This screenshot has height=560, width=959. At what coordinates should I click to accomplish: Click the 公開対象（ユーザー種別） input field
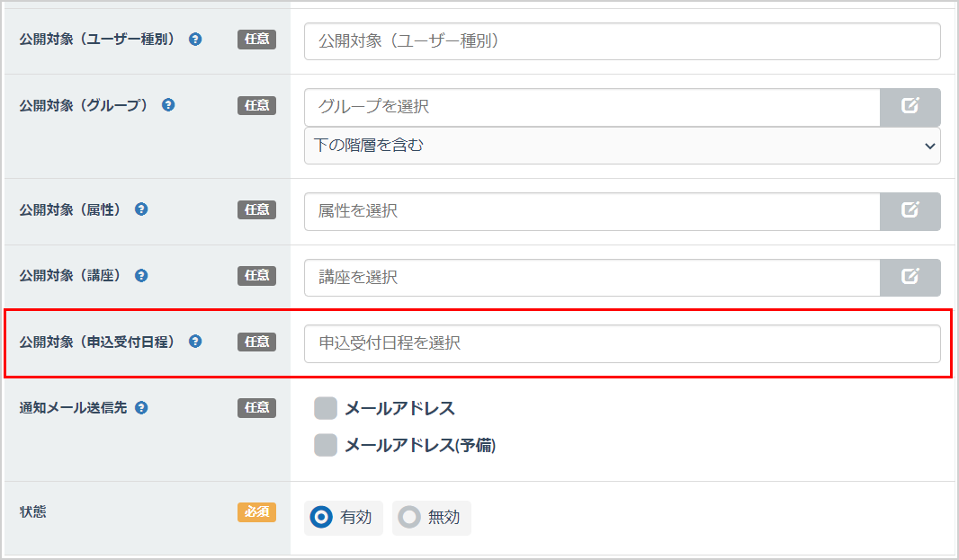622,41
